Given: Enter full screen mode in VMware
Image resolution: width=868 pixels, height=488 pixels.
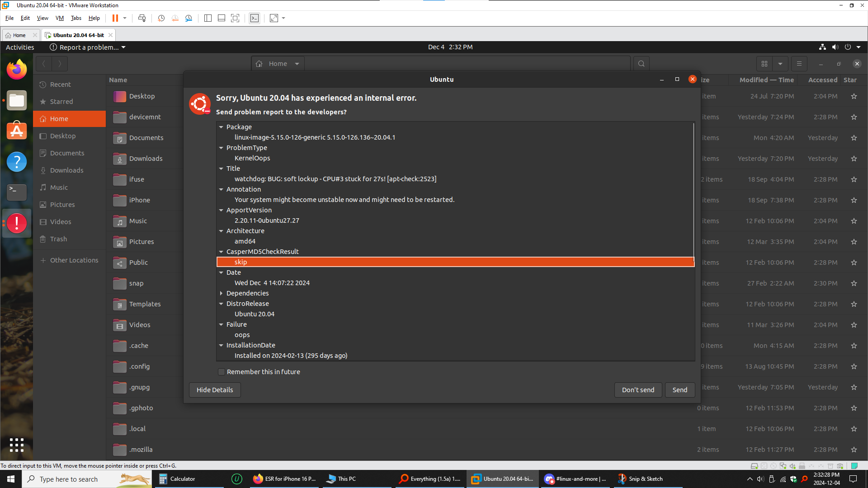Looking at the screenshot, I should coord(235,18).
